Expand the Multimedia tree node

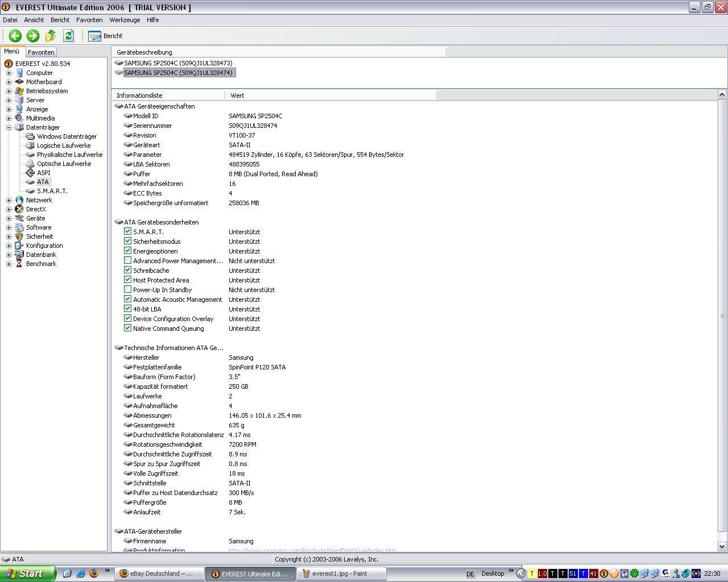9,118
